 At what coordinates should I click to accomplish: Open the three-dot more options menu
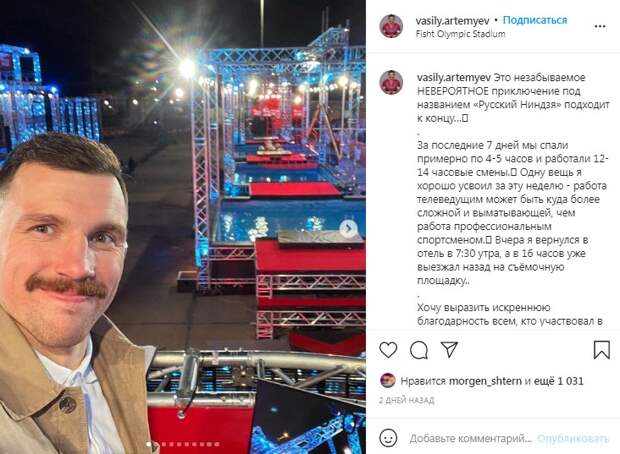tap(600, 26)
